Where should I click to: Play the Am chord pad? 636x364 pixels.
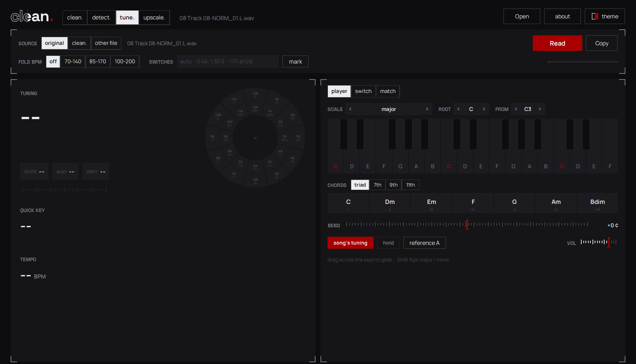[556, 203]
